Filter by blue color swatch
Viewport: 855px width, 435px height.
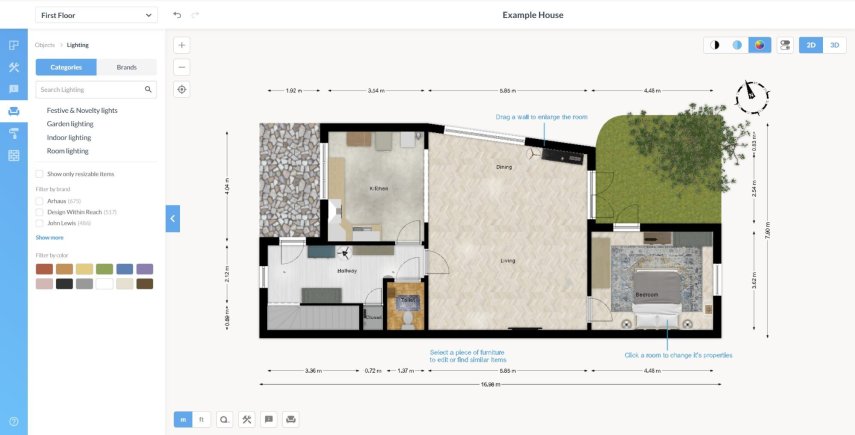(124, 269)
